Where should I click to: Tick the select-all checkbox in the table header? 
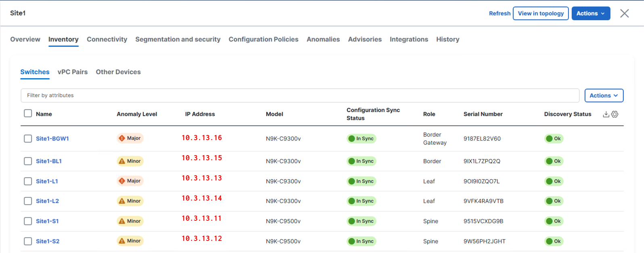(x=28, y=113)
